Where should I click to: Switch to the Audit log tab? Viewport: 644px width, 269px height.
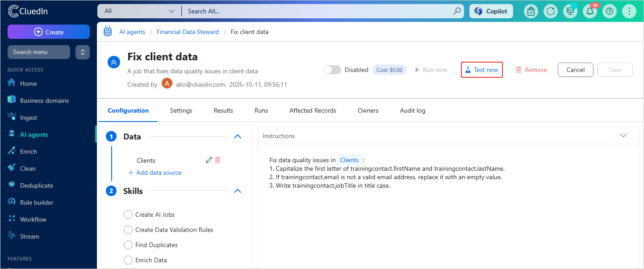(x=413, y=110)
